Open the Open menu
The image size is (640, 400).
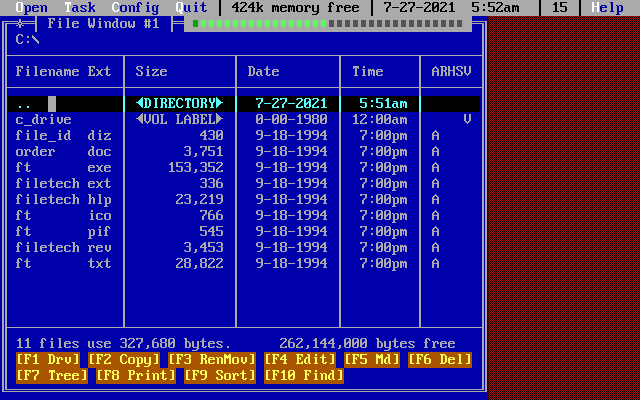tap(31, 8)
